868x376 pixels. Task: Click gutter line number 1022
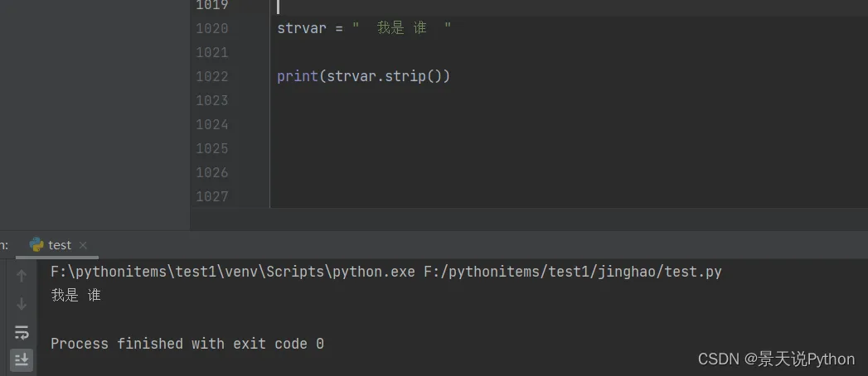coord(211,76)
